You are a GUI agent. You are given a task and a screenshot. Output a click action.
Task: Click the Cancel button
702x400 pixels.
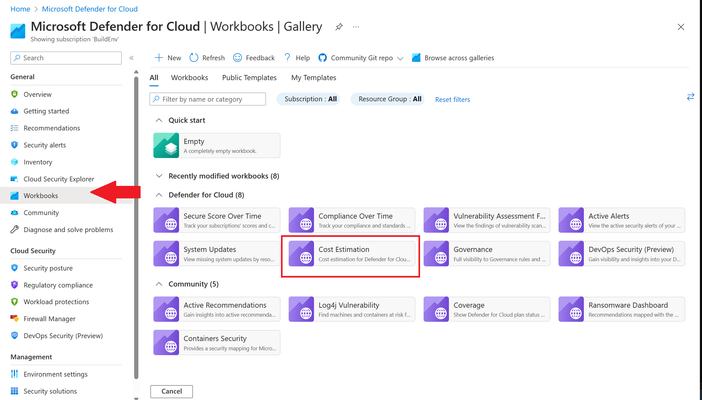point(171,391)
